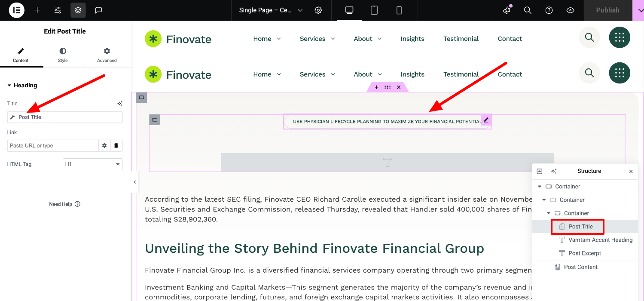Click the first Finovate logo
Viewport: 644px width, 301px height.
[x=178, y=39]
